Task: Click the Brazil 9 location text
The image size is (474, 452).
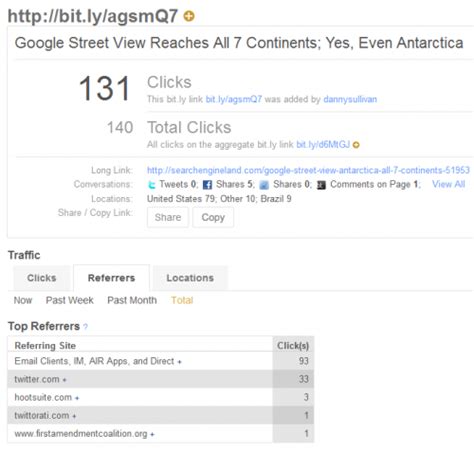Action: [276, 199]
